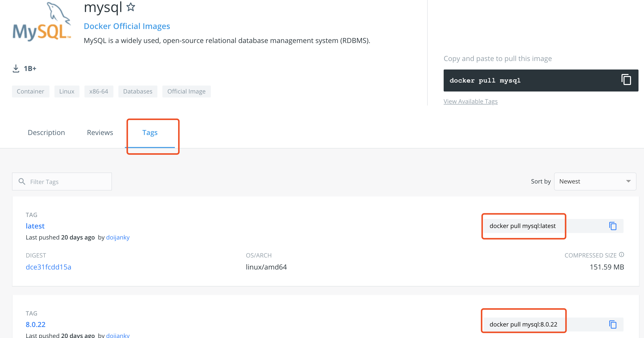Click the download count icon

pyautogui.click(x=16, y=68)
